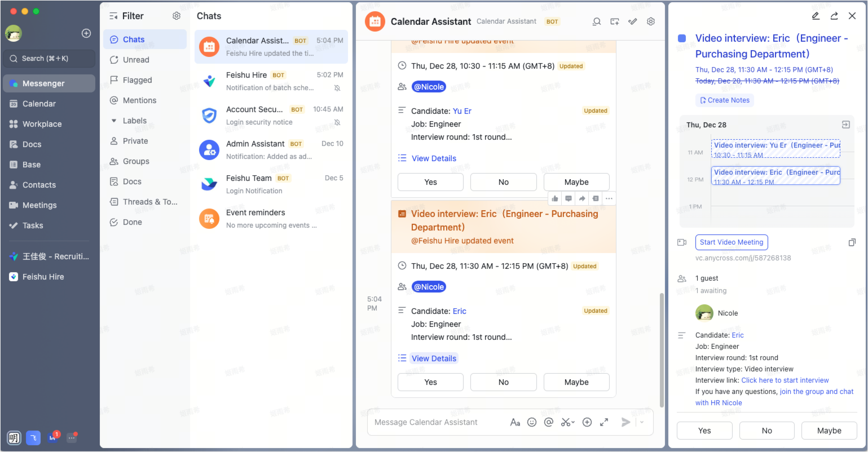The height and width of the screenshot is (452, 868).
Task: Open Calendar in the left sidebar
Action: tap(39, 104)
